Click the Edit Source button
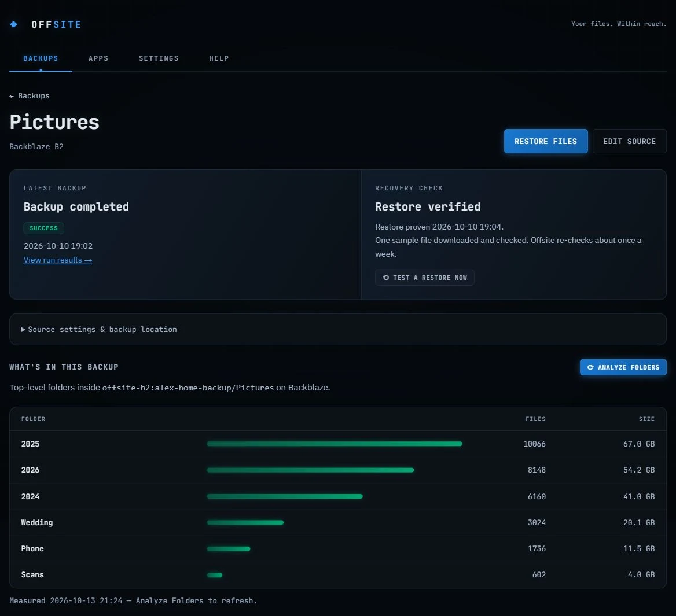This screenshot has width=676, height=616. (629, 141)
